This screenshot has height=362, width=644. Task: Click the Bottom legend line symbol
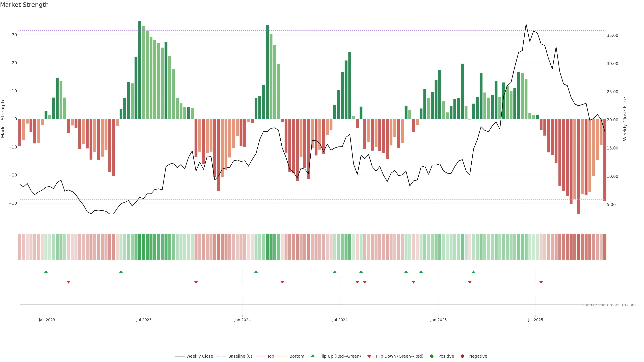tap(282, 356)
